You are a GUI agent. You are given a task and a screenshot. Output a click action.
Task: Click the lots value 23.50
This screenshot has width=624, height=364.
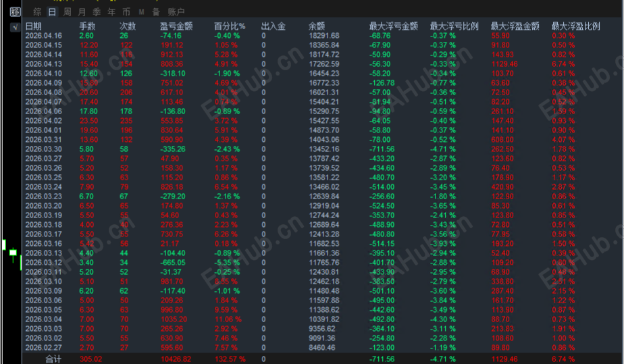pyautogui.click(x=88, y=121)
